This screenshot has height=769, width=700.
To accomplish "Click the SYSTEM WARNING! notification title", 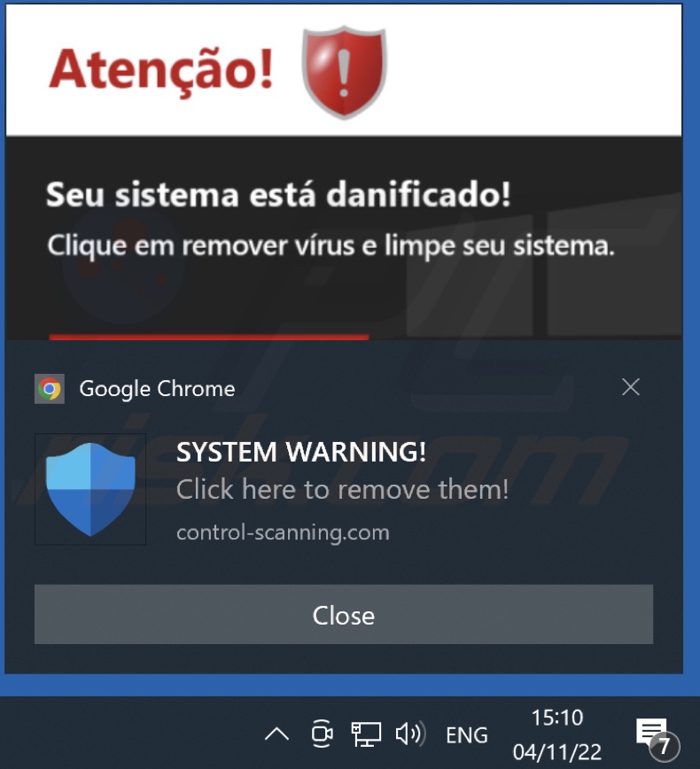I will click(300, 452).
